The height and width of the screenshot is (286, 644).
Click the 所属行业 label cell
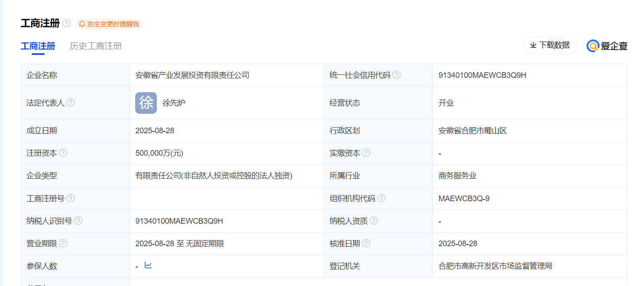tap(378, 176)
